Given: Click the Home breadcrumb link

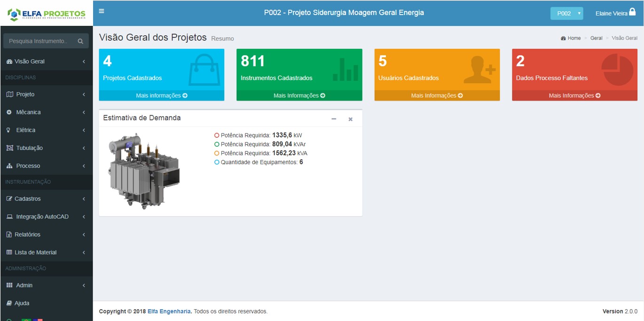Looking at the screenshot, I should pos(574,38).
